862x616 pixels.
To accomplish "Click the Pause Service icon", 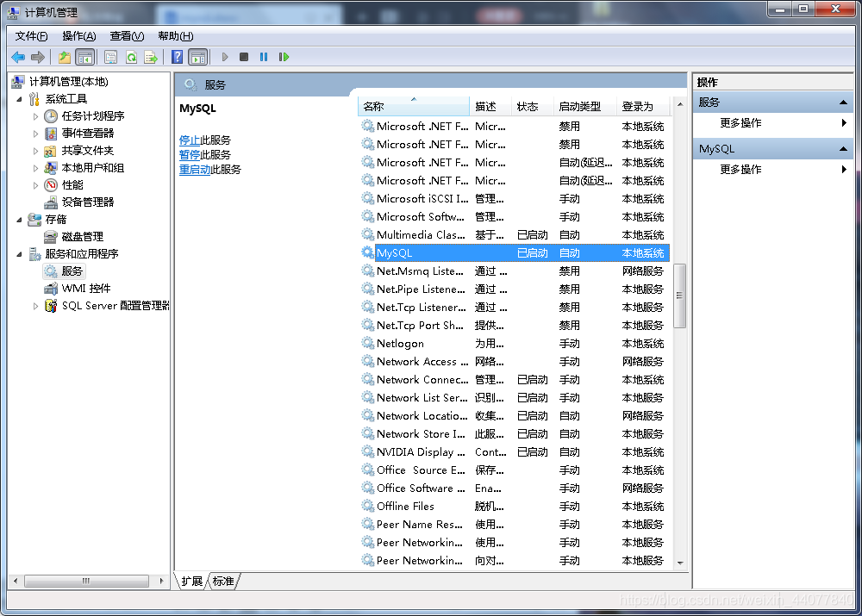I will click(264, 57).
